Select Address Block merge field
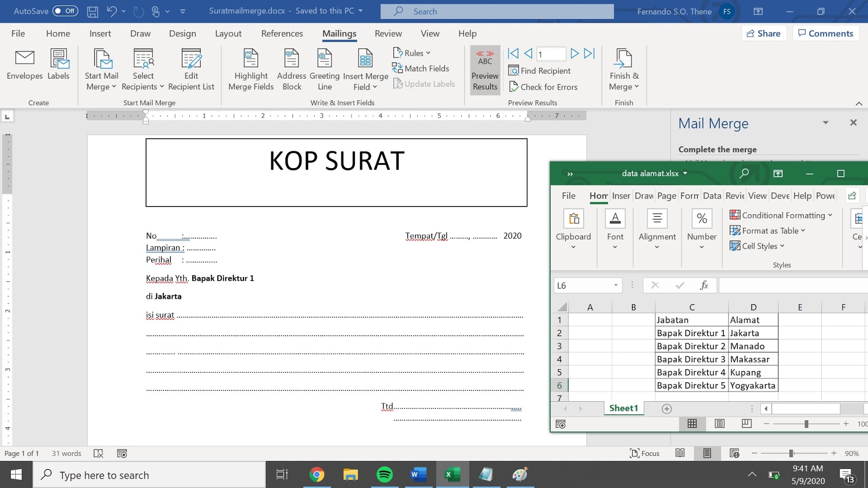 coord(291,69)
